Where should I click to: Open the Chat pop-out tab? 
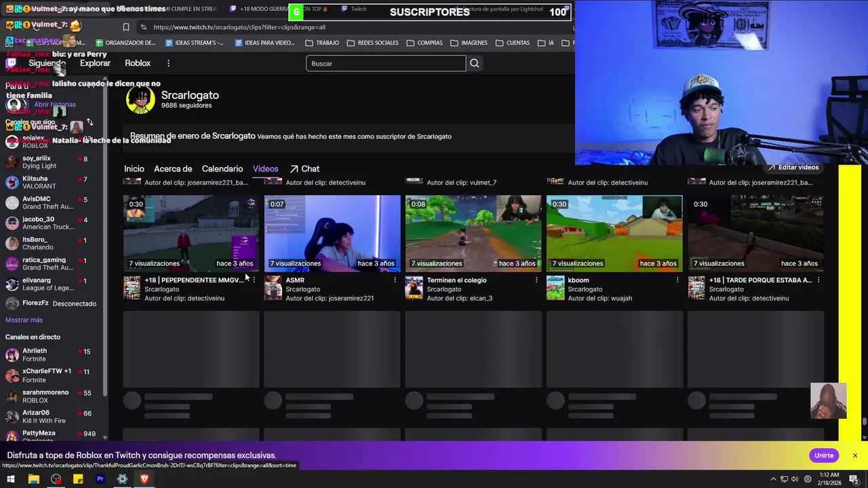[304, 169]
